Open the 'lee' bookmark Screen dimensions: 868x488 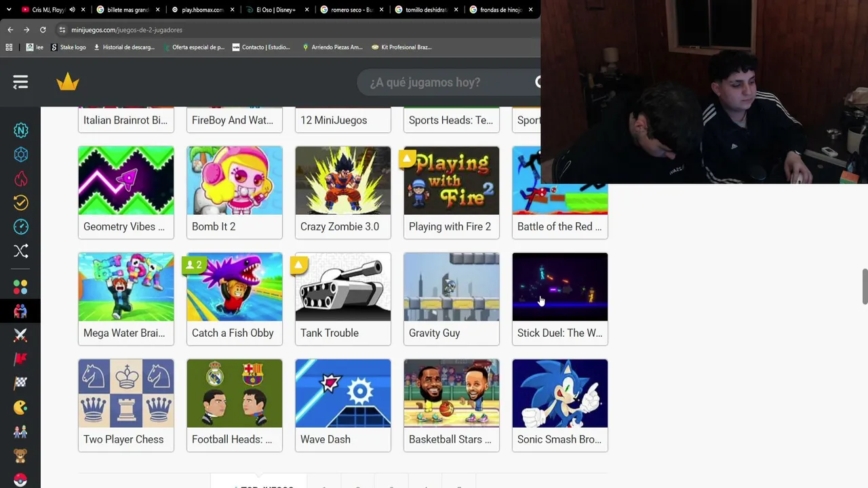click(x=35, y=47)
